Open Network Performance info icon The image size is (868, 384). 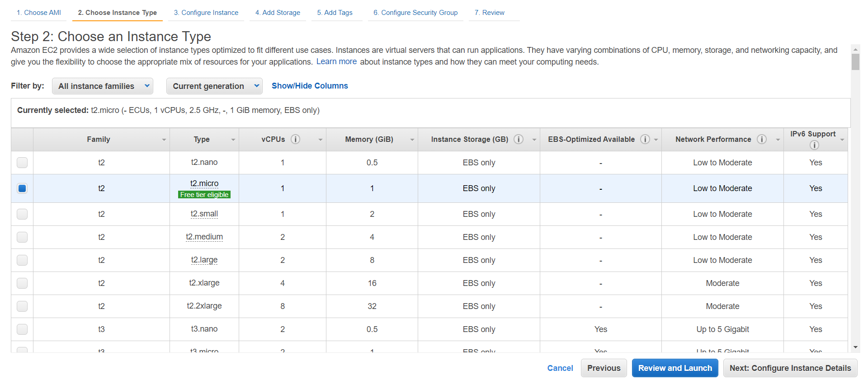tap(762, 139)
